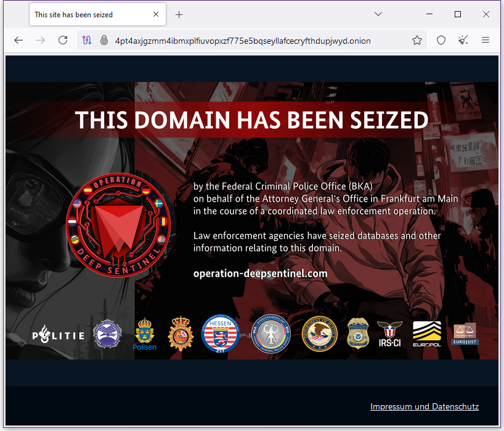Open a new tab with plus button
Viewport: 504px width, 431px height.
pos(179,14)
